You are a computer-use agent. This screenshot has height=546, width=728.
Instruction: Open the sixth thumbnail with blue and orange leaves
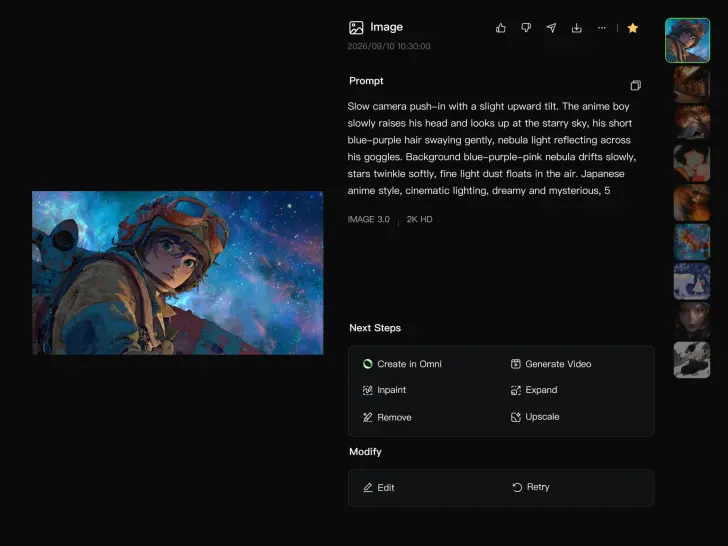(692, 242)
